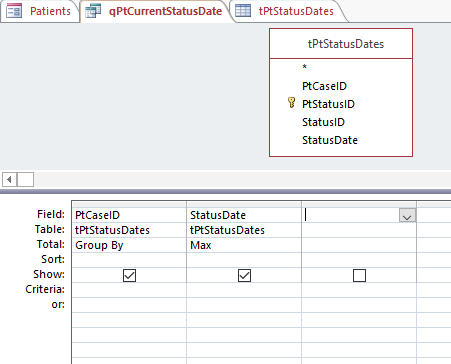Click Table cell in third column
451x364 pixels.
[x=359, y=230]
